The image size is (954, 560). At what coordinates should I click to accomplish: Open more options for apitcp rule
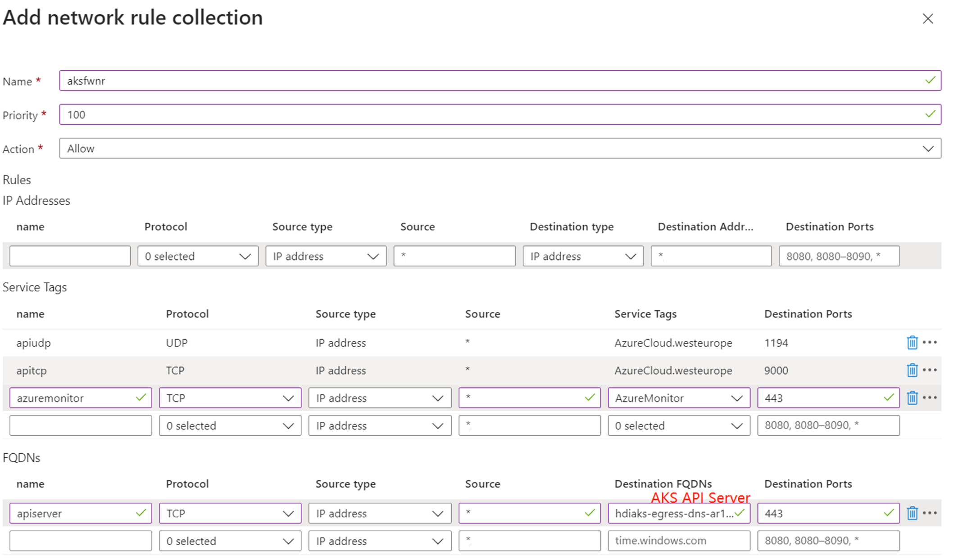930,370
